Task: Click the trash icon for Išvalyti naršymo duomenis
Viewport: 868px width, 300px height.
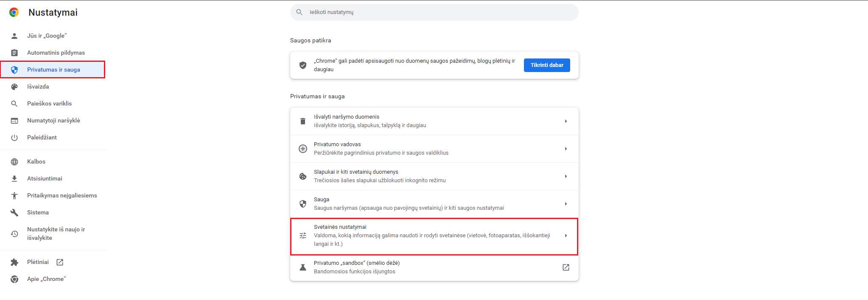Action: tap(303, 121)
